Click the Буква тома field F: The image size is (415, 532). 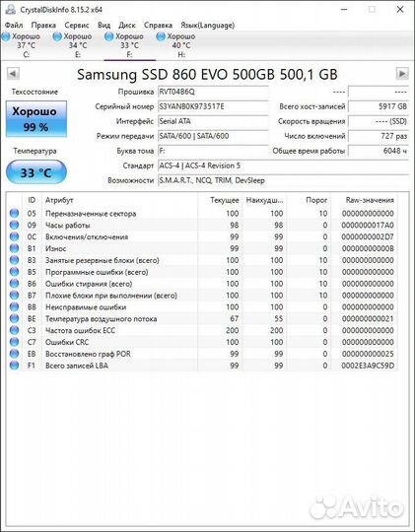213,151
